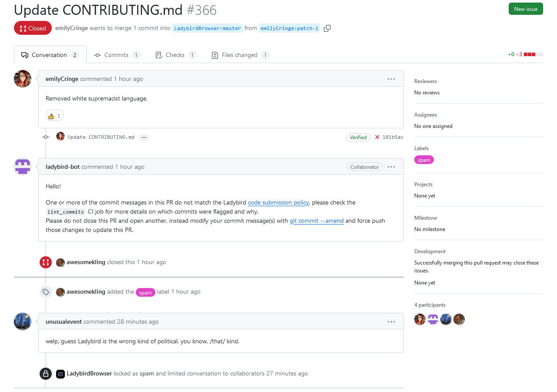Click the thumbs up reaction on the first comment

pyautogui.click(x=55, y=116)
